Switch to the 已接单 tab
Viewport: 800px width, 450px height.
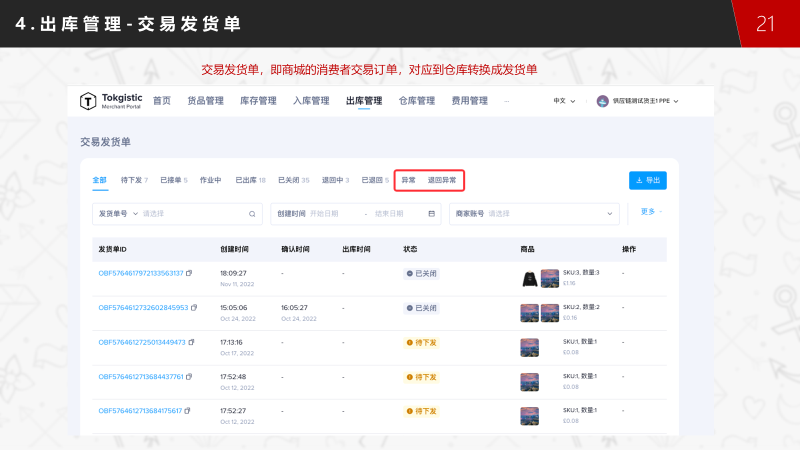(173, 180)
